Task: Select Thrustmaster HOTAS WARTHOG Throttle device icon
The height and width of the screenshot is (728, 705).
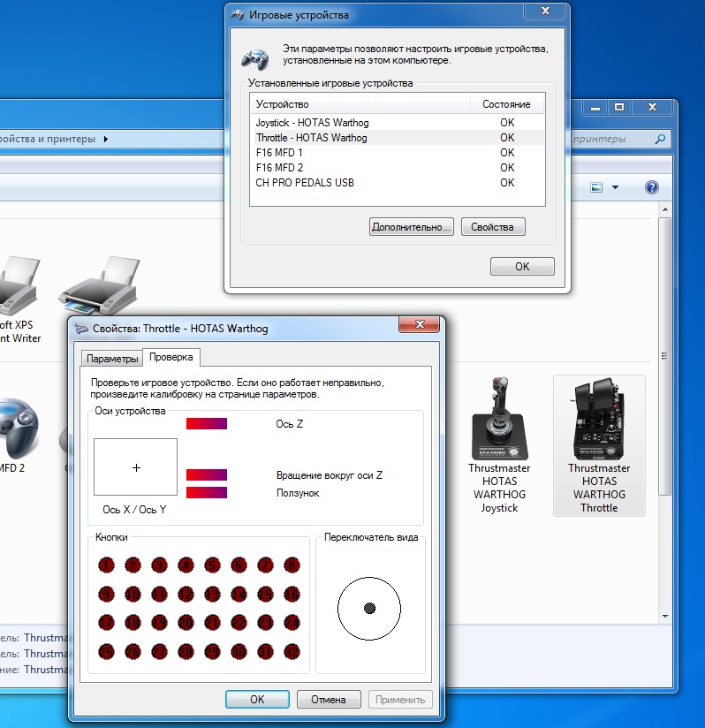Action: click(599, 419)
